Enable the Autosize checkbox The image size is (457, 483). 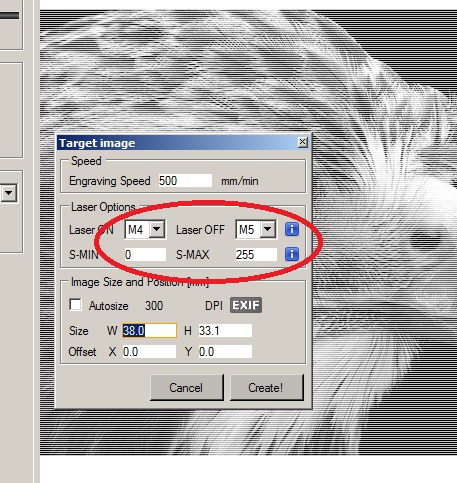pyautogui.click(x=75, y=304)
